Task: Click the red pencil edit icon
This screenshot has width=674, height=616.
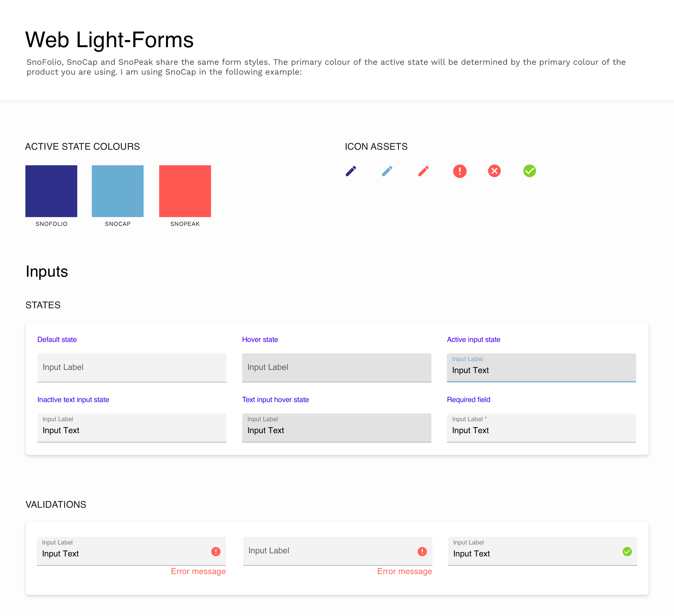Action: coord(423,171)
